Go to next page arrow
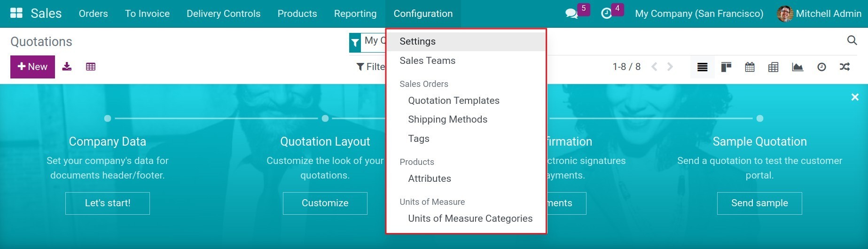Image resolution: width=868 pixels, height=249 pixels. 670,67
